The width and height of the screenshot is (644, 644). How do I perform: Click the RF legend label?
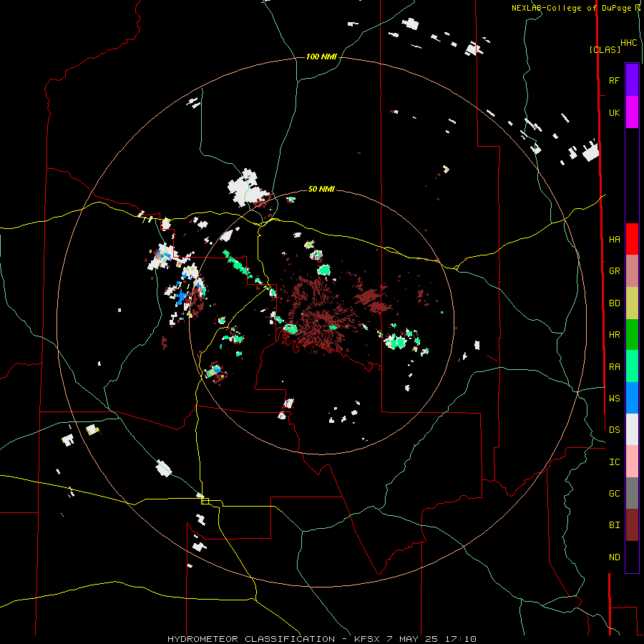[614, 80]
